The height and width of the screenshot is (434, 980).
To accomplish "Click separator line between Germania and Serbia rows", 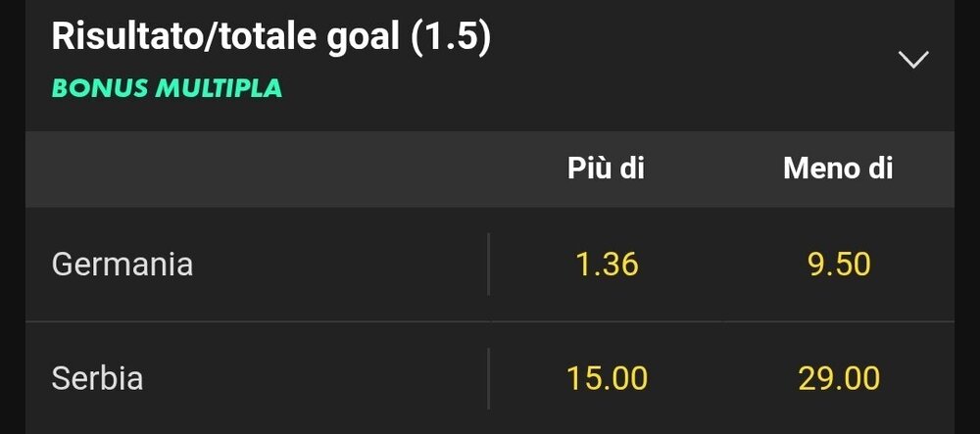I will pos(490,321).
